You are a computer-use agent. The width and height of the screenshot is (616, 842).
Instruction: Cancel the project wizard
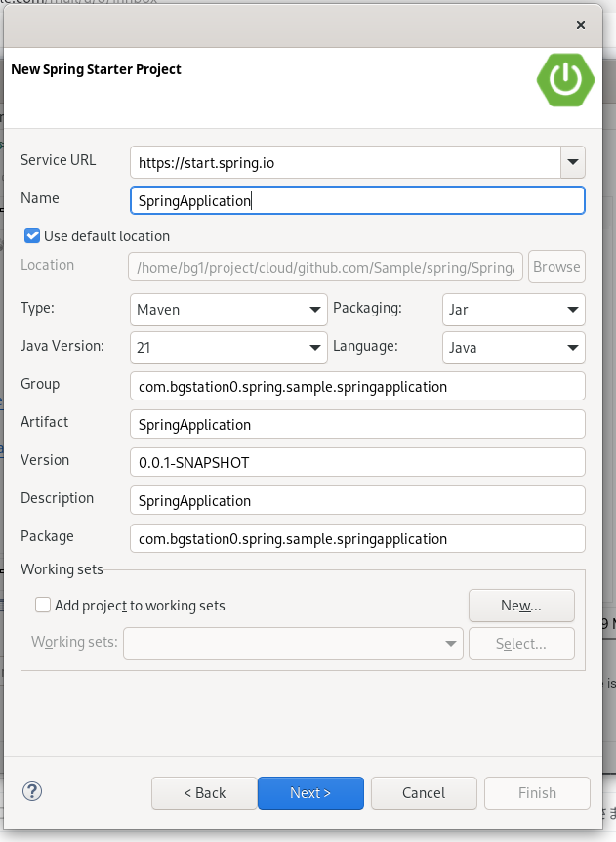click(424, 792)
